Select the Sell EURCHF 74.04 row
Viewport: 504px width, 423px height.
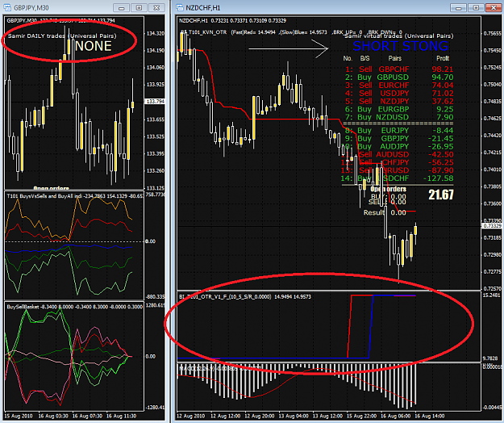[x=399, y=86]
